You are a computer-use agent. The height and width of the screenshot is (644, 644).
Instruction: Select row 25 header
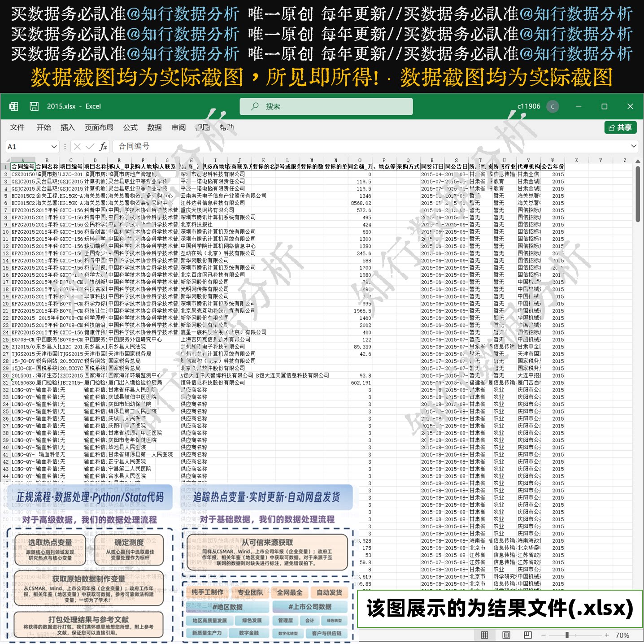click(6, 339)
